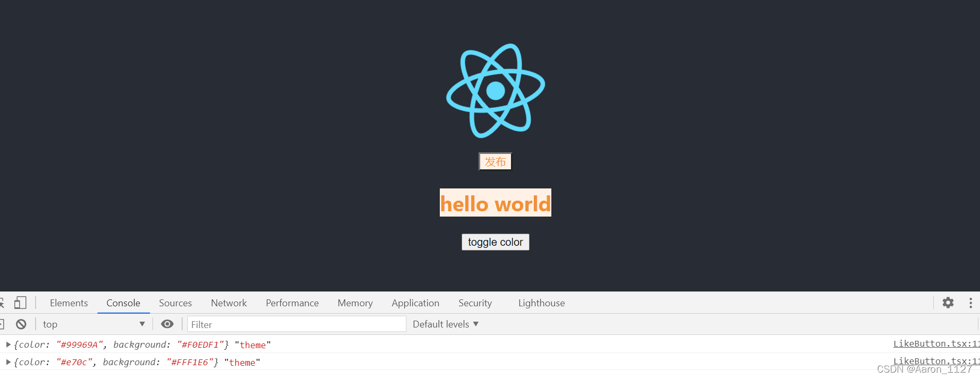
Task: Clear console with the ban icon
Action: click(21, 324)
